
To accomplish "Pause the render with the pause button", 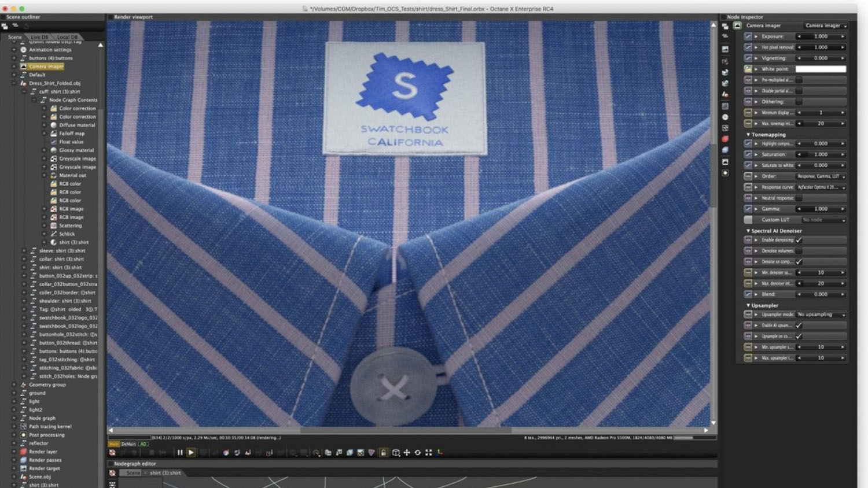I will [x=180, y=453].
